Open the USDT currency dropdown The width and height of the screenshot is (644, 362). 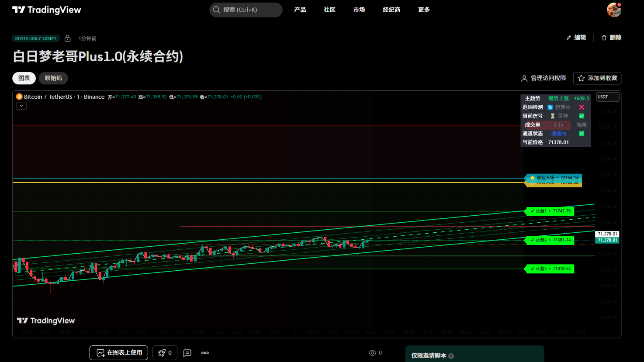pos(608,97)
